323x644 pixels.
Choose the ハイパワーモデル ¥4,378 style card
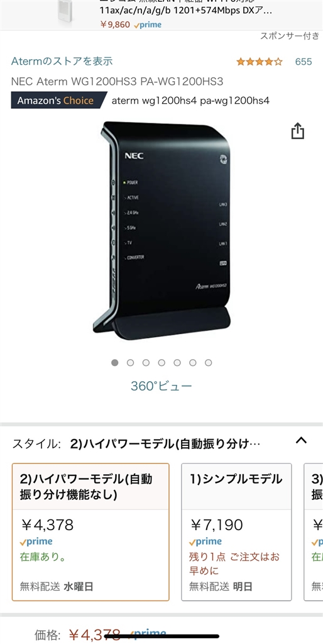pos(90,532)
